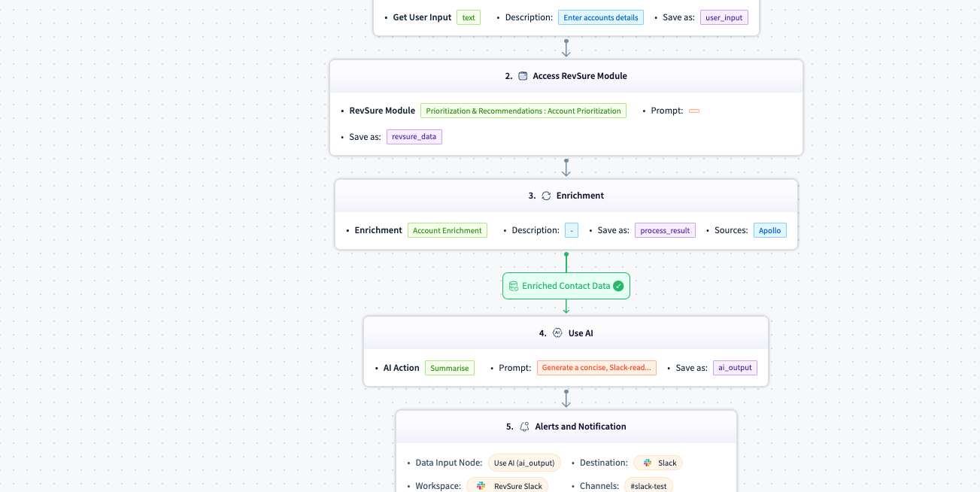
Task: Click the RevSure Slack workspace pill
Action: pyautogui.click(x=508, y=486)
